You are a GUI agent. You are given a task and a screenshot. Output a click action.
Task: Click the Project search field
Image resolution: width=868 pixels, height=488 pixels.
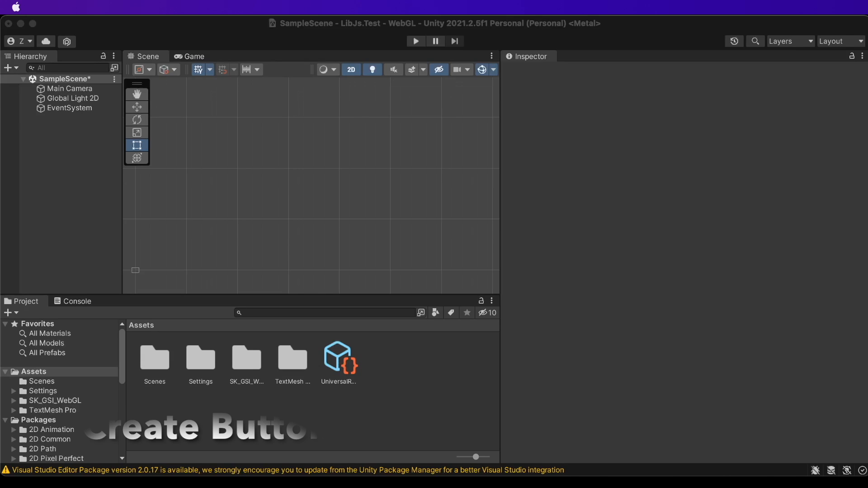tap(324, 313)
